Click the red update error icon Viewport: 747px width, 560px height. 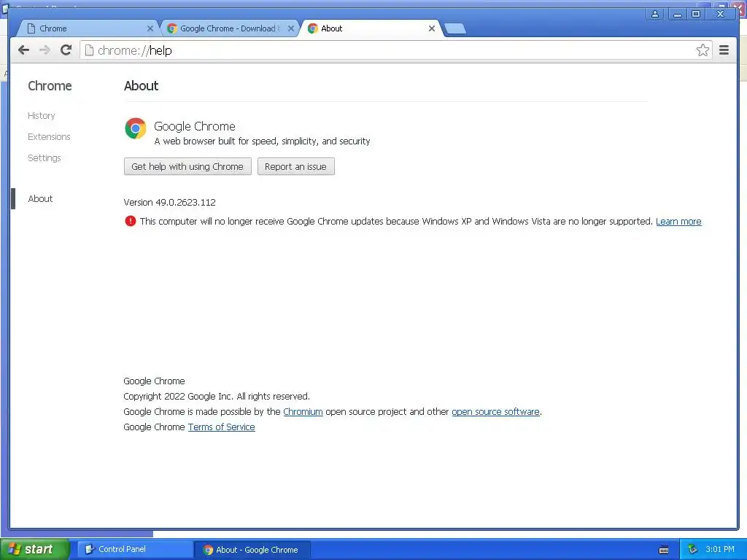(x=130, y=221)
